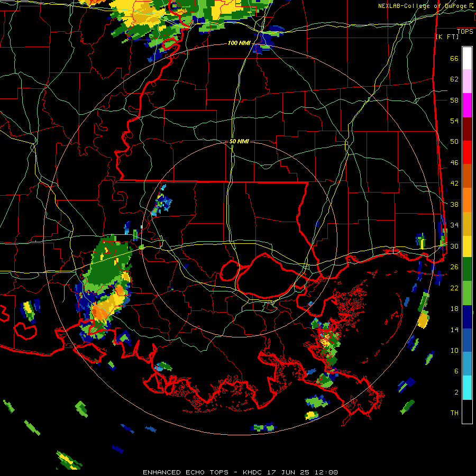Image resolution: width=476 pixels, height=476 pixels.
Task: Click the 30 value on the legend
Action: pyautogui.click(x=454, y=246)
